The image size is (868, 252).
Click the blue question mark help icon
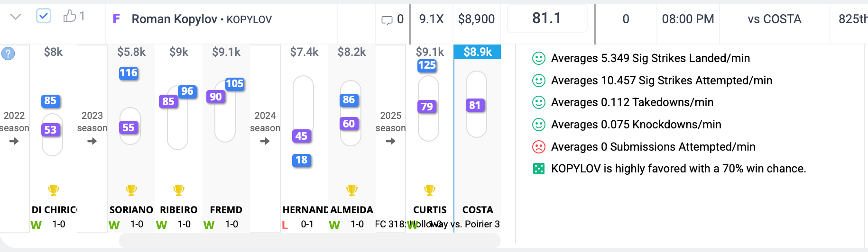[8, 54]
